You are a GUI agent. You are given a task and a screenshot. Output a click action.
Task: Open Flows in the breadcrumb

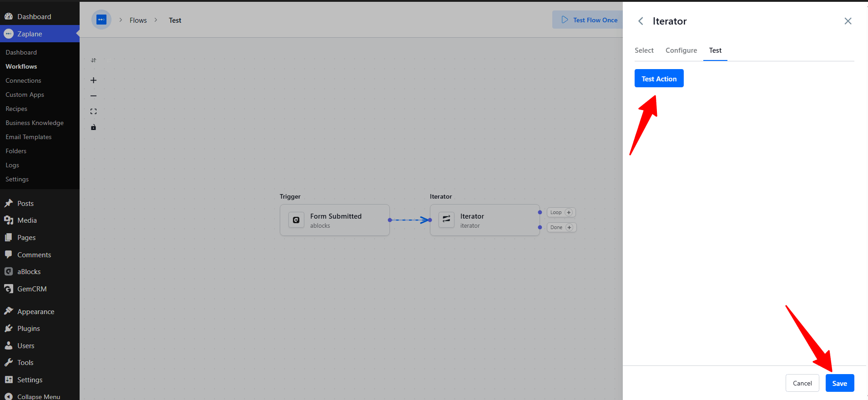[x=138, y=20]
